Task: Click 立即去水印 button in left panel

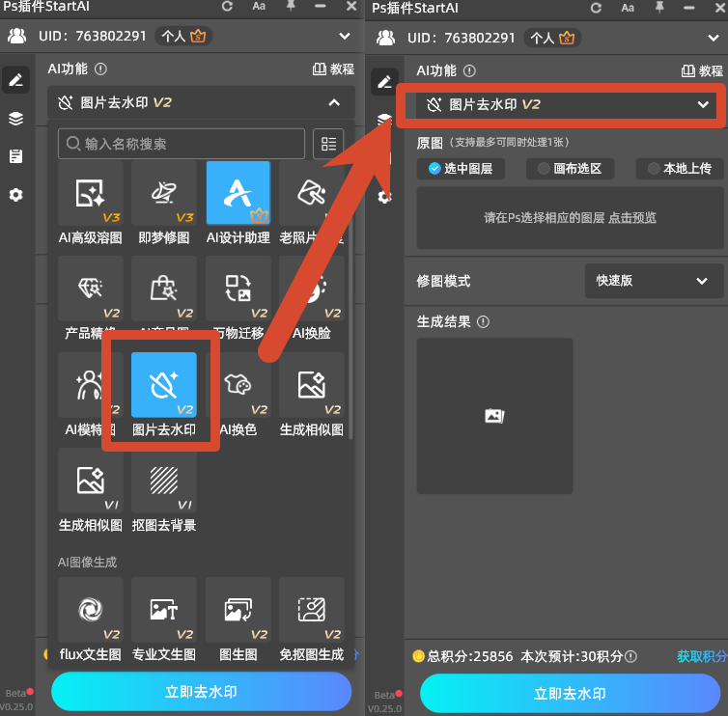Action: (201, 692)
